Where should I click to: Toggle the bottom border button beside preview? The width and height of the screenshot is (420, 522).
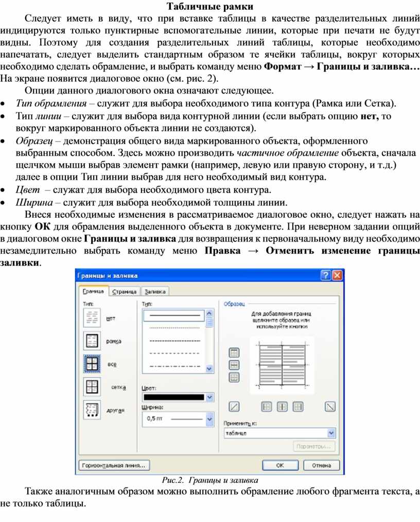coord(234,377)
